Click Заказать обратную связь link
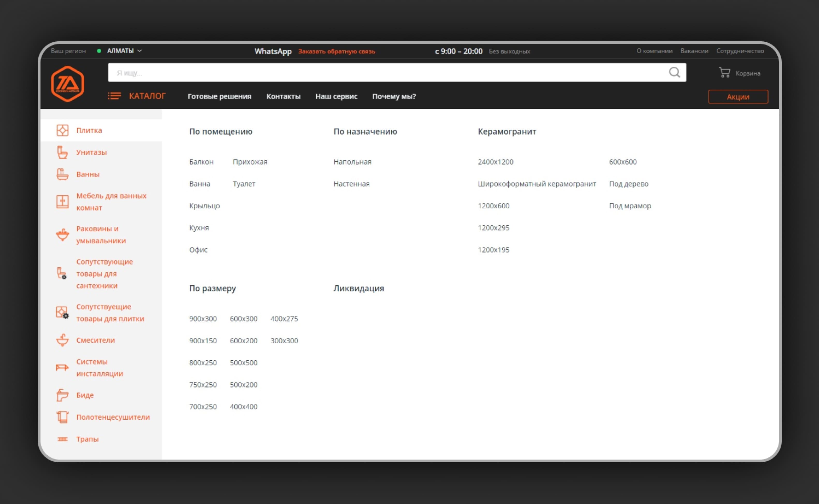 pos(337,51)
